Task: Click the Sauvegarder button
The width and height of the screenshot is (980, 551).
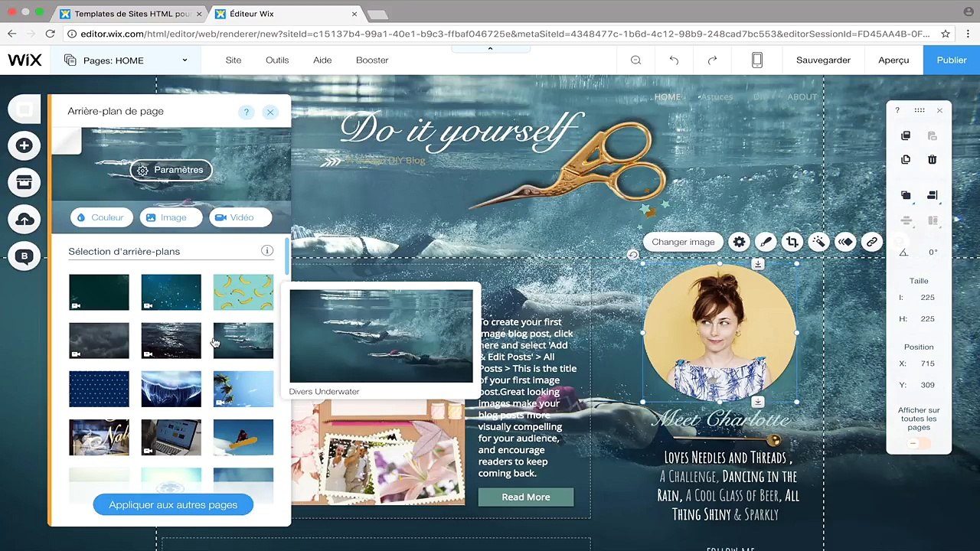Action: coord(823,60)
